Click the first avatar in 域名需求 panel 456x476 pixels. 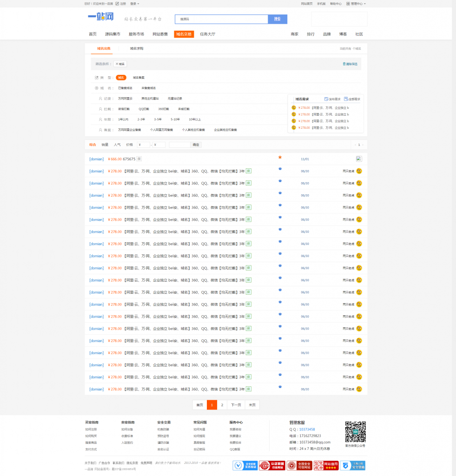coord(294,107)
